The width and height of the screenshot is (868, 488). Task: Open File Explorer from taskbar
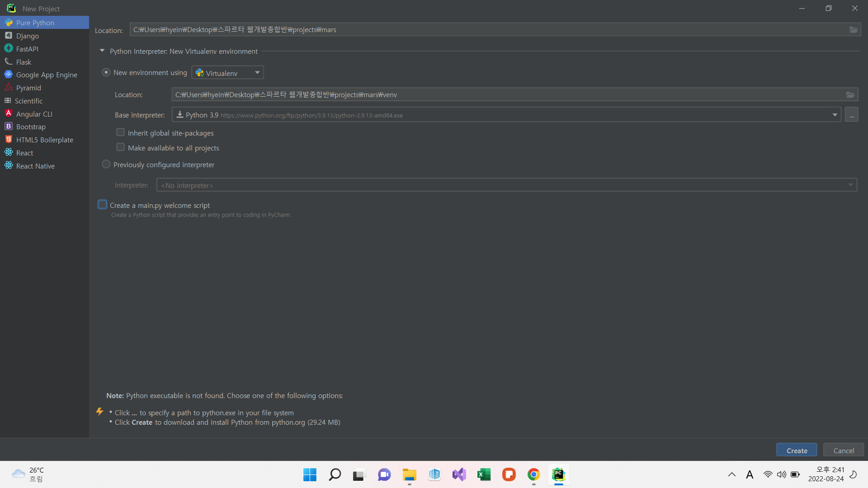coord(410,474)
